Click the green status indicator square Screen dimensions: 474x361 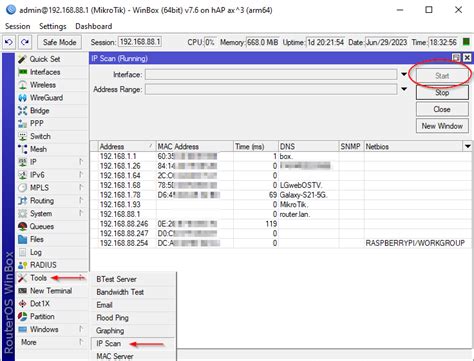pyautogui.click(x=466, y=42)
